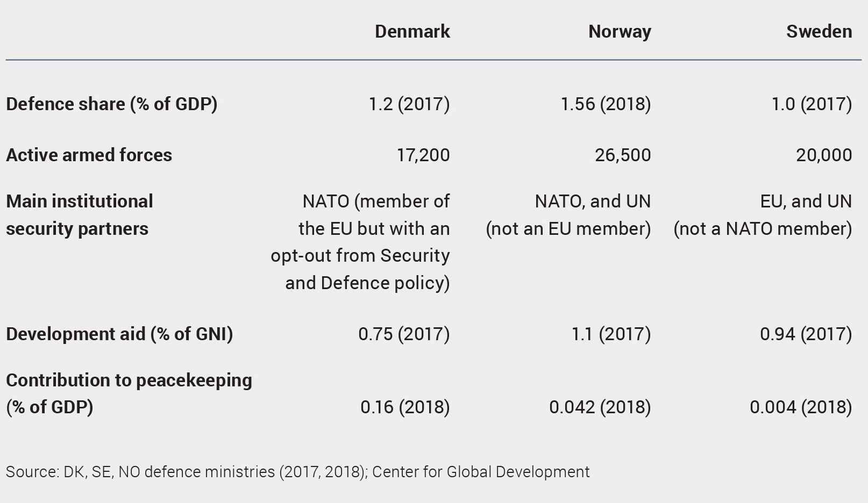The height and width of the screenshot is (503, 868).
Task: Select the 20,000 armed forces cell
Action: pyautogui.click(x=823, y=155)
